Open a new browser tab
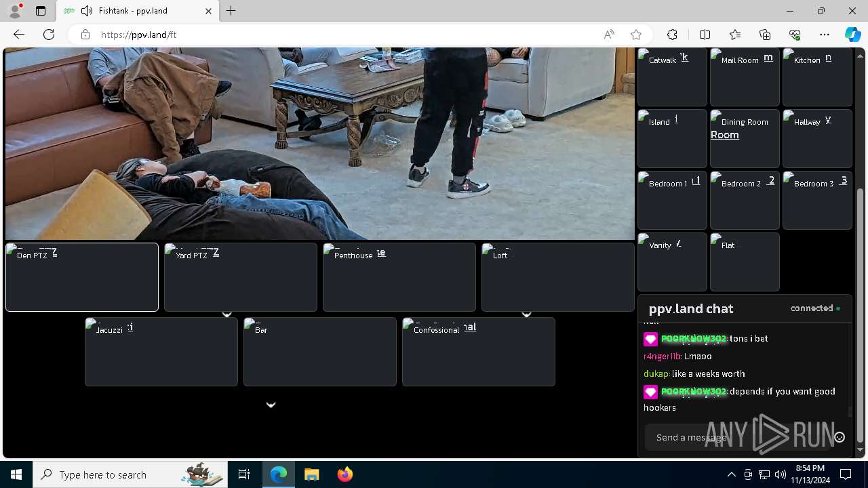The image size is (868, 488). click(231, 11)
